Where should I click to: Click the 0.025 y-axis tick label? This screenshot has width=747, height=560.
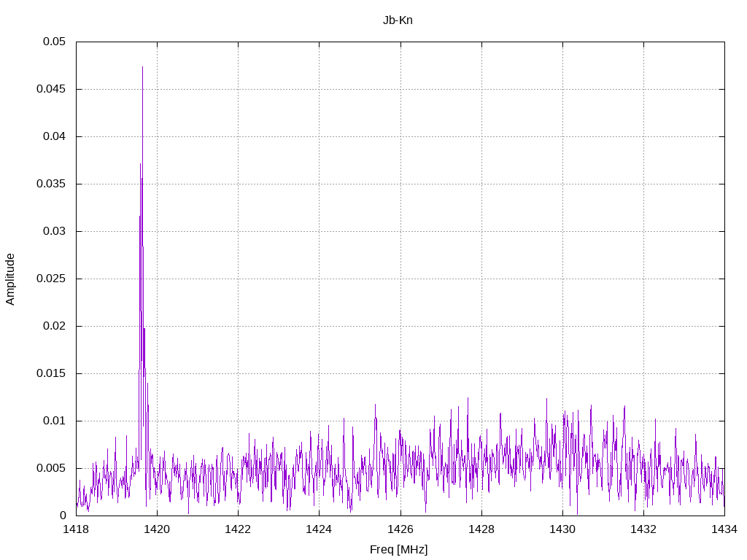[52, 279]
